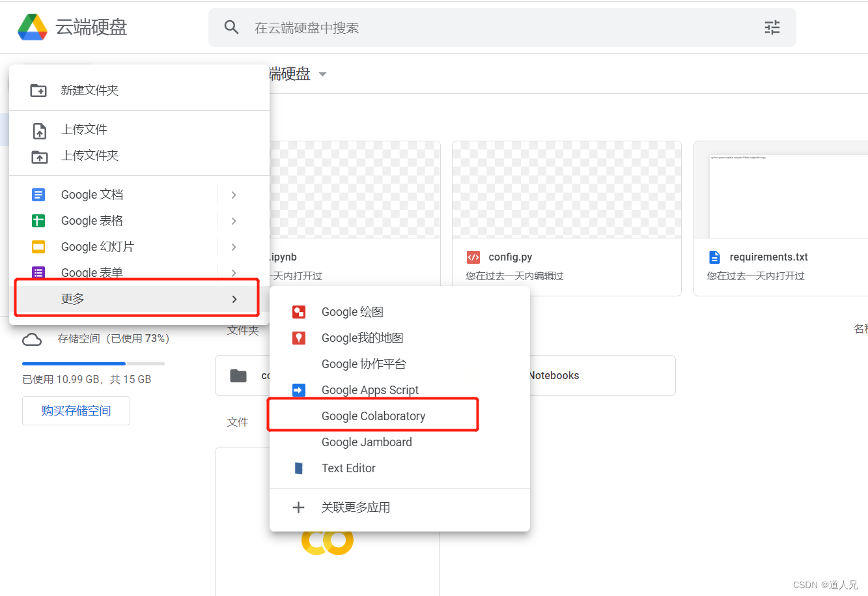Click the Colab logo thumbnail
868x596 pixels.
point(328,541)
